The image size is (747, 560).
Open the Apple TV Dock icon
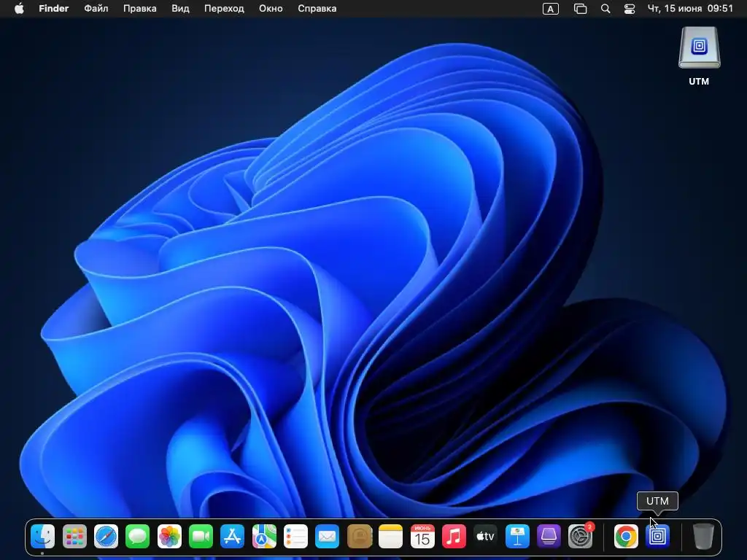485,537
